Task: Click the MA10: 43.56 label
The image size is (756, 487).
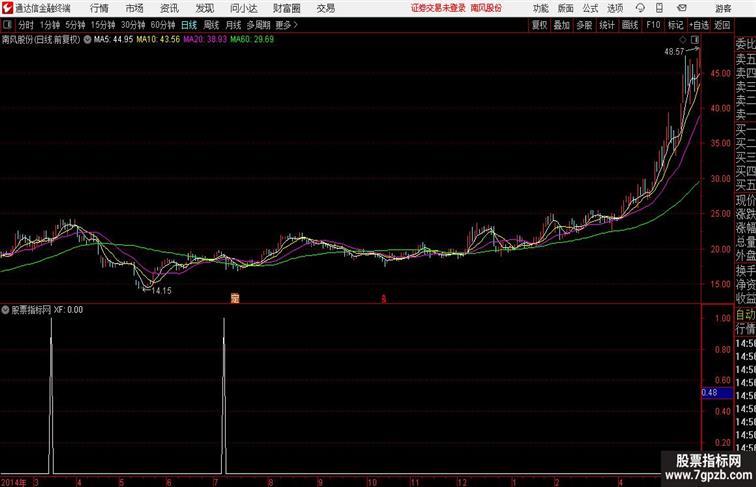Action: [158, 40]
